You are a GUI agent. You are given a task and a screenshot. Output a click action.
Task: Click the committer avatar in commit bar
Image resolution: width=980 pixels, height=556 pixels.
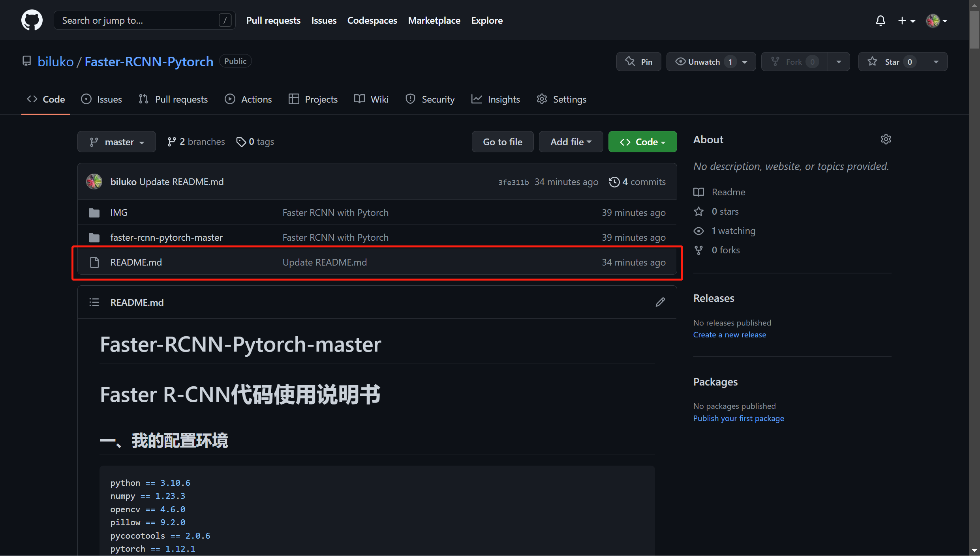pyautogui.click(x=94, y=182)
